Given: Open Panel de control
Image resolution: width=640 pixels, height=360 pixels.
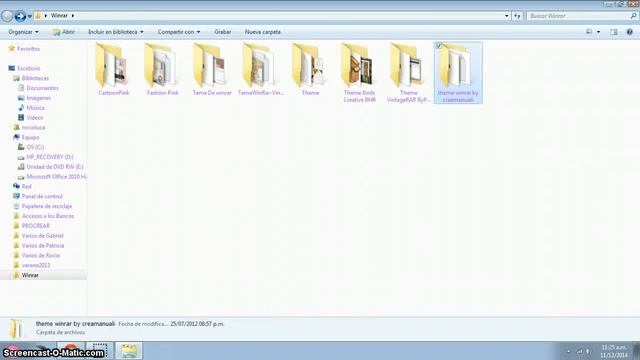Looking at the screenshot, I should [42, 196].
